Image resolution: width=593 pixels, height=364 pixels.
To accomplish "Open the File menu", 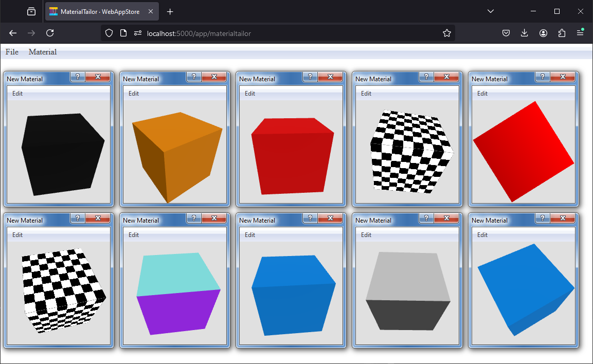I will 12,52.
